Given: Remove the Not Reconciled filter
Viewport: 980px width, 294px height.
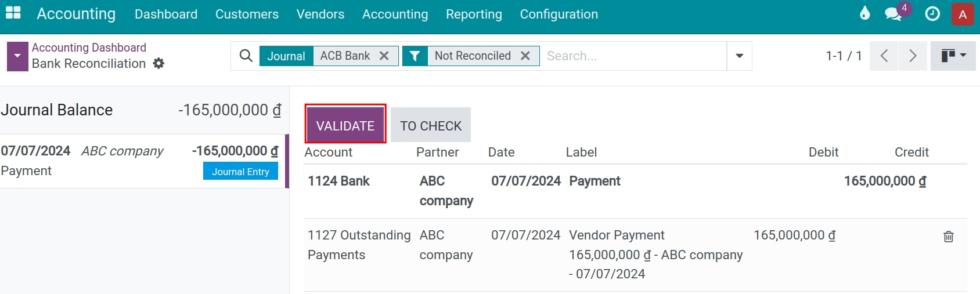Looking at the screenshot, I should coord(525,56).
